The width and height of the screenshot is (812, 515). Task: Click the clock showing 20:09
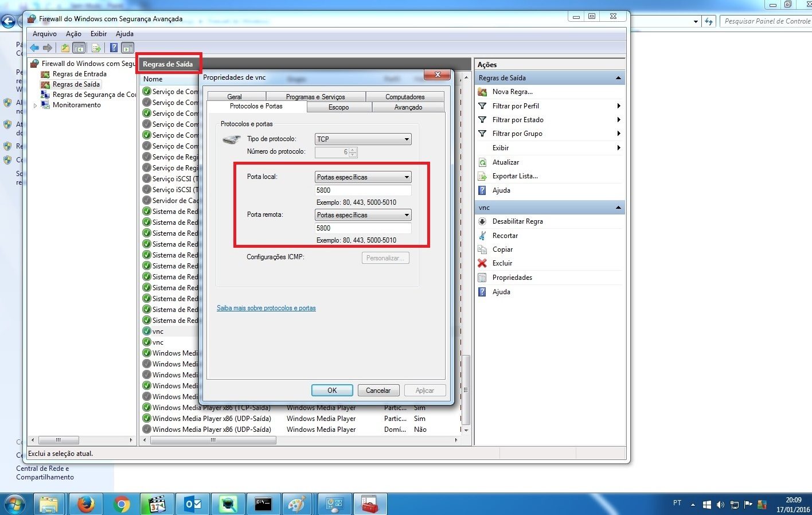pos(794,500)
